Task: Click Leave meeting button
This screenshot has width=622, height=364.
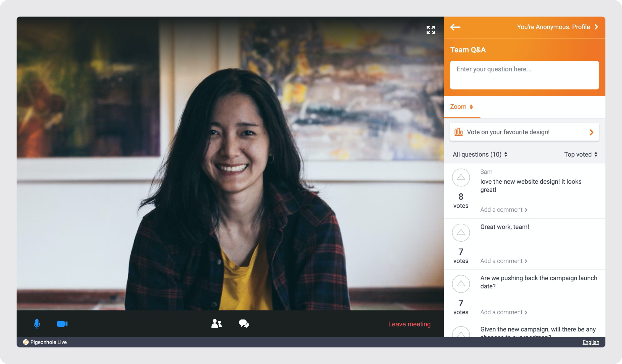Action: (409, 324)
